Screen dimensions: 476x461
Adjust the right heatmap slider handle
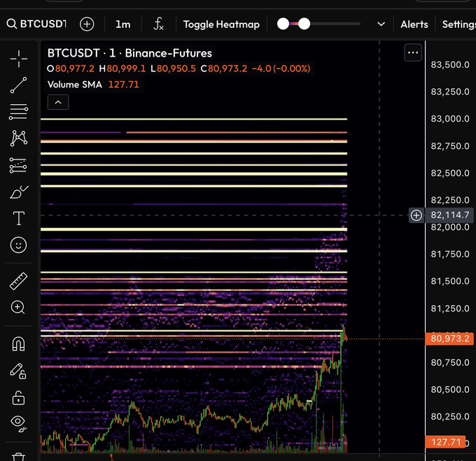tap(304, 24)
